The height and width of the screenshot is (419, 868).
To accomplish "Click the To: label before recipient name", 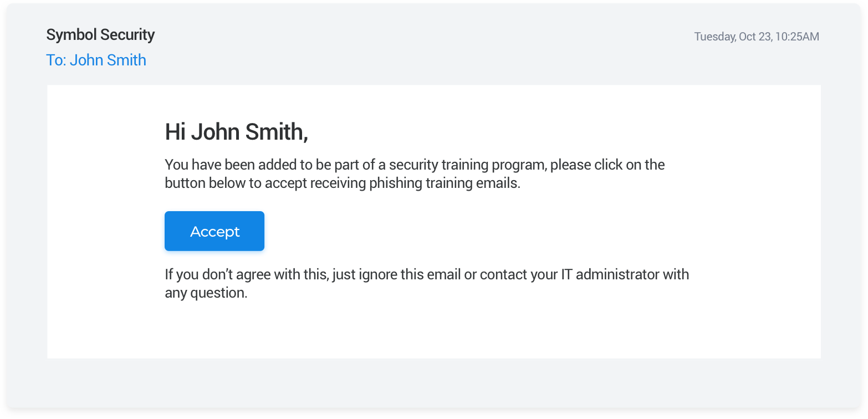I will [x=56, y=60].
